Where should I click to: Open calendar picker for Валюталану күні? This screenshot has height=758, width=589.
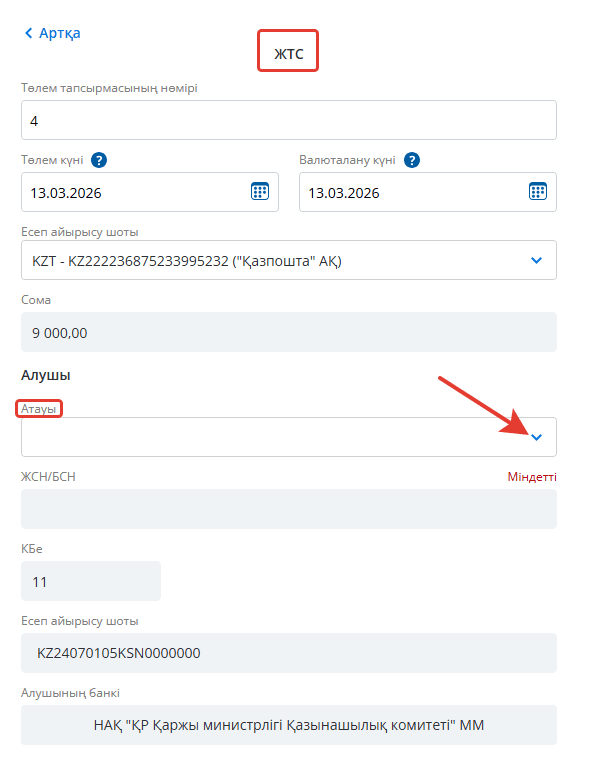coord(538,191)
